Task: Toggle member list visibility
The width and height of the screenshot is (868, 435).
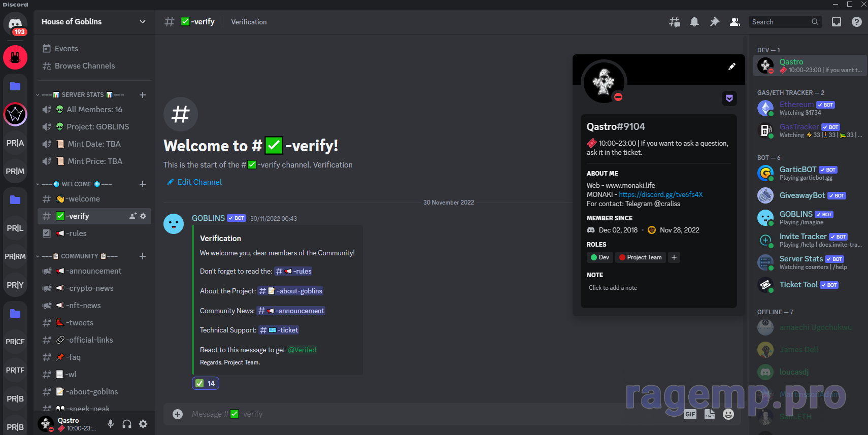Action: point(735,22)
